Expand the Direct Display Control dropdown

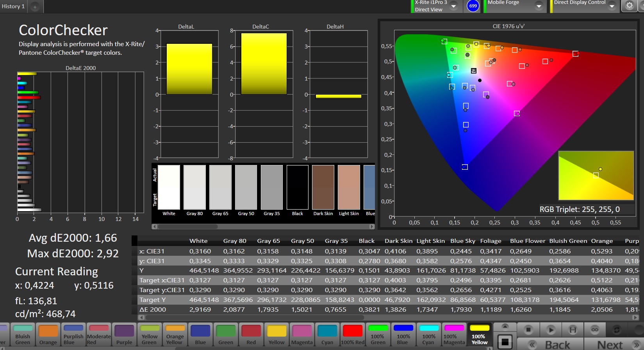click(612, 6)
